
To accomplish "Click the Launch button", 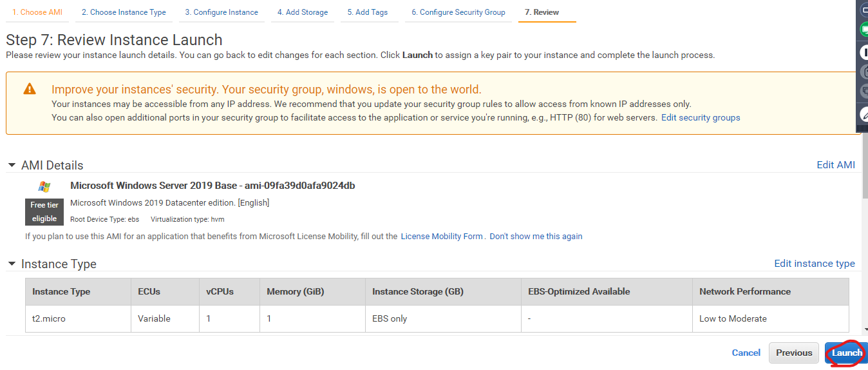I will point(846,353).
